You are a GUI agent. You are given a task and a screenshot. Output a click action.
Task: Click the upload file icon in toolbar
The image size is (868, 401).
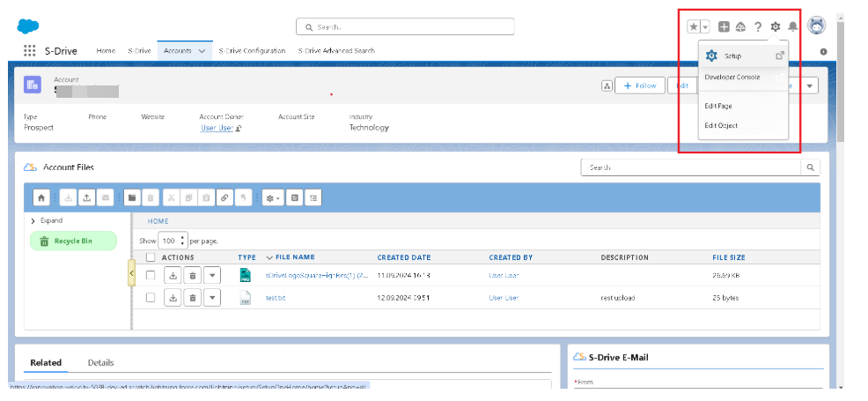[87, 198]
